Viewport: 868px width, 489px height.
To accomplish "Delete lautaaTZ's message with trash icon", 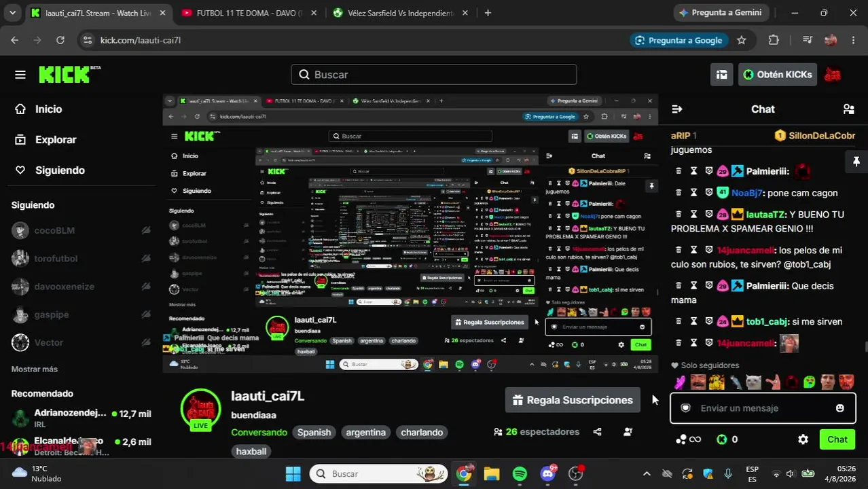I will 679,215.
